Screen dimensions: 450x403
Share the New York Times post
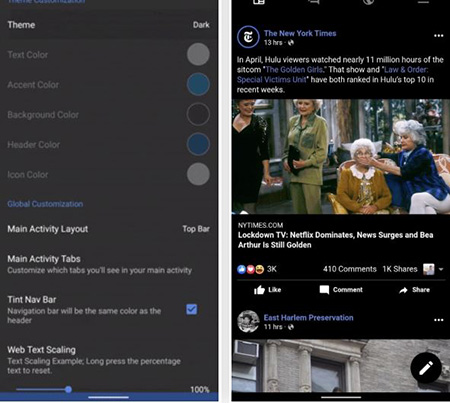coord(414,290)
